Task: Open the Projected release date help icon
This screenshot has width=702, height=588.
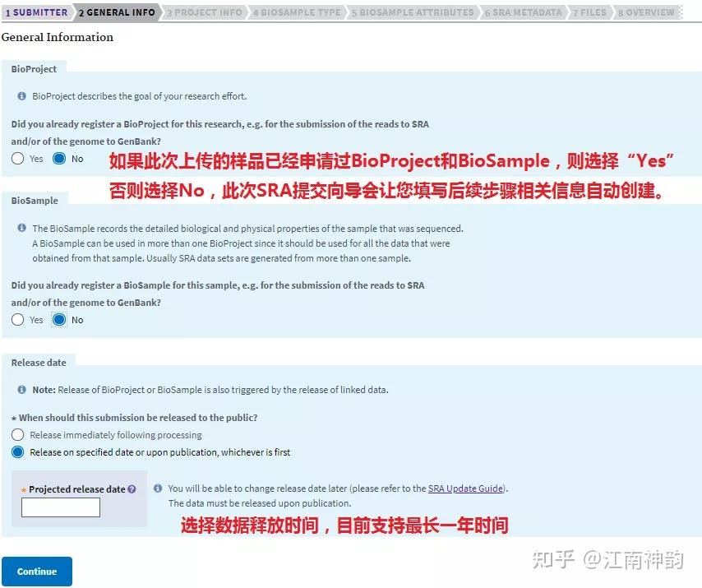Action: (132, 488)
